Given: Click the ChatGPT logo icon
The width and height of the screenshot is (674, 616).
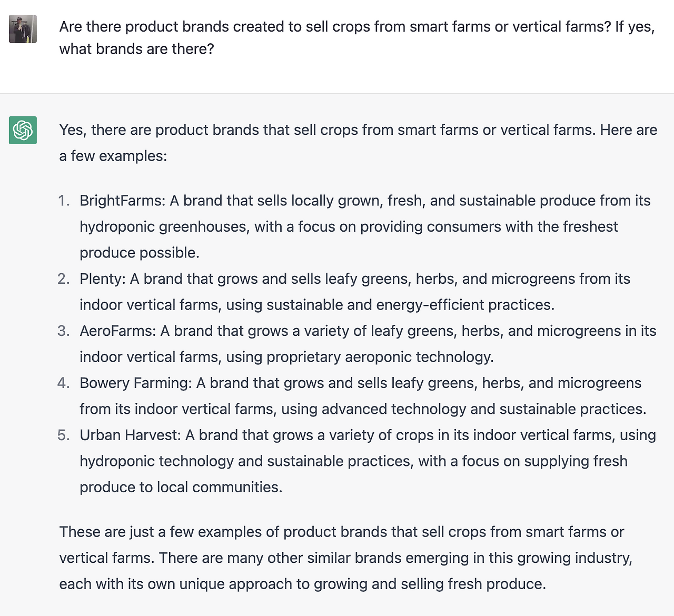Looking at the screenshot, I should 23,130.
